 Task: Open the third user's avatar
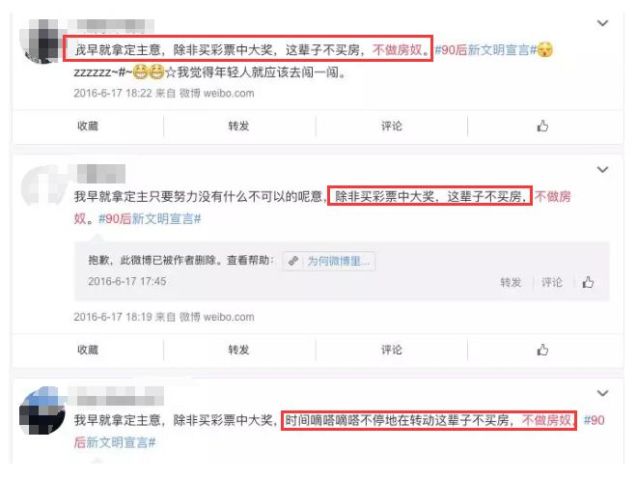(x=42, y=410)
